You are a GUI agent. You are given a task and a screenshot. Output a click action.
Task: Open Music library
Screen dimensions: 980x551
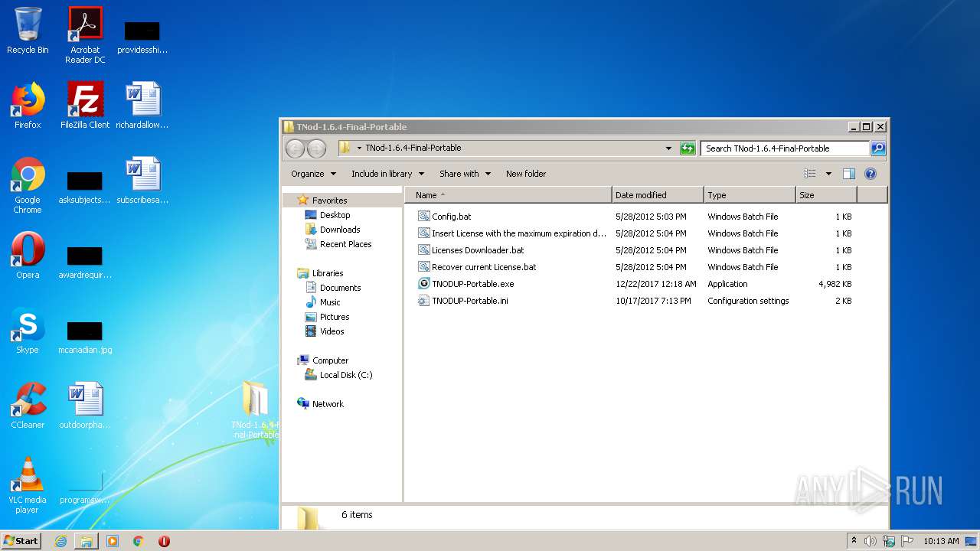click(x=330, y=302)
